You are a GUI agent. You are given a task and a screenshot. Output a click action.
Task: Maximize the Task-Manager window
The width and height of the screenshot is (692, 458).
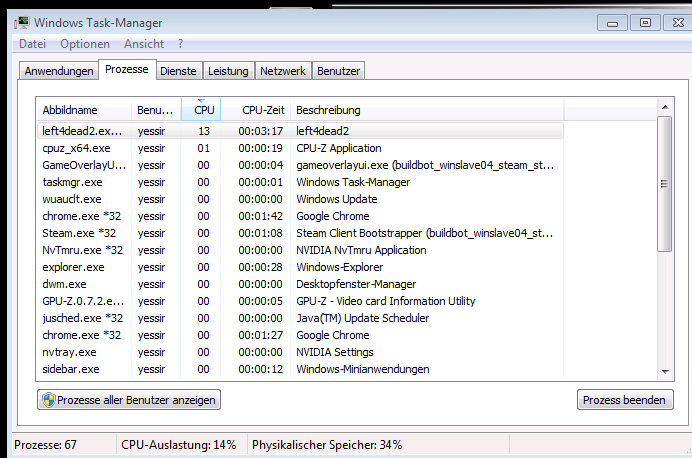pos(645,23)
